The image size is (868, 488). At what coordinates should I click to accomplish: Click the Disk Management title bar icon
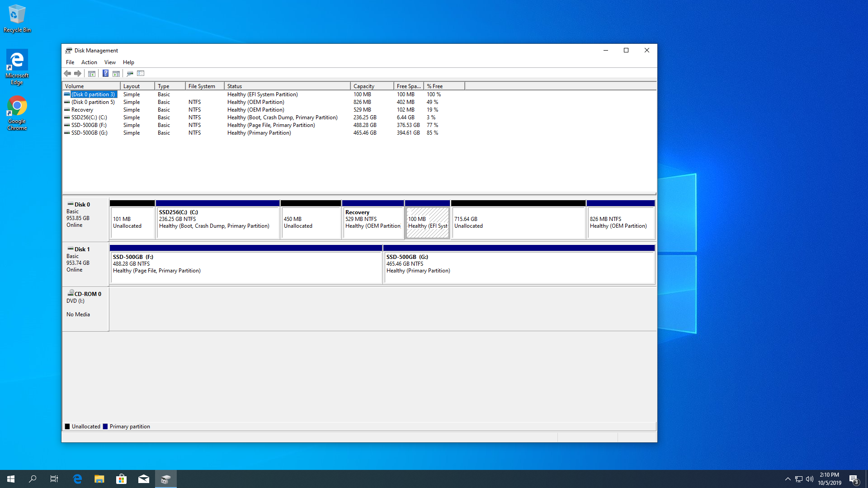[69, 50]
